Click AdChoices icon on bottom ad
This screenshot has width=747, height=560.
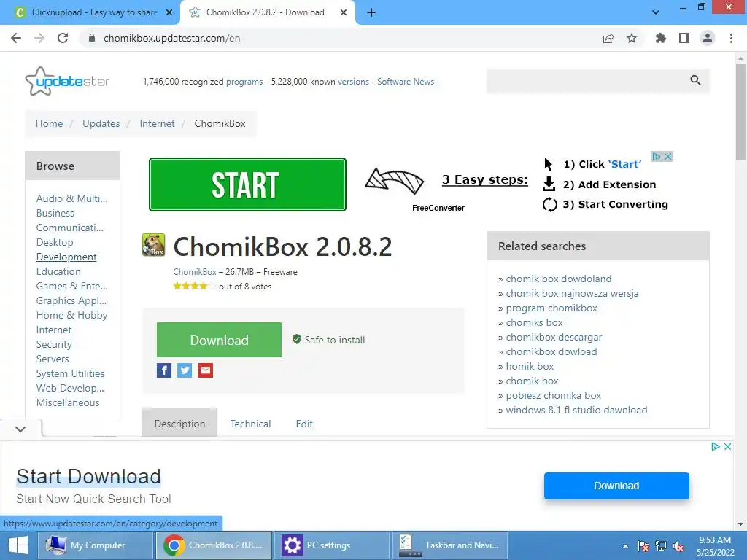(x=716, y=447)
